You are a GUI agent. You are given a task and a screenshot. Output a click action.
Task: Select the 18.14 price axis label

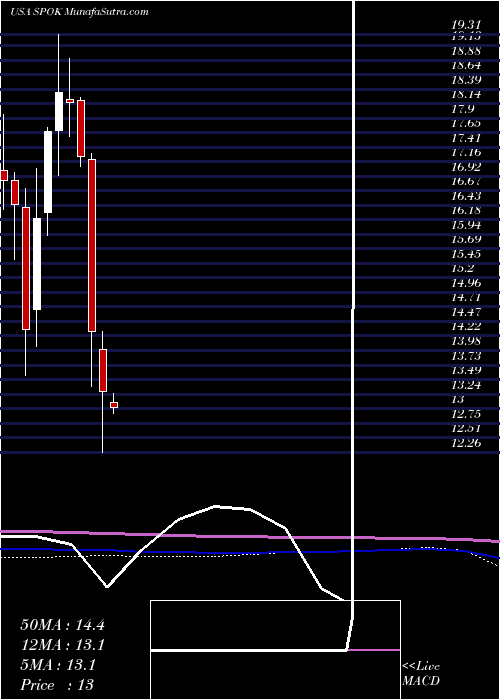coord(466,95)
